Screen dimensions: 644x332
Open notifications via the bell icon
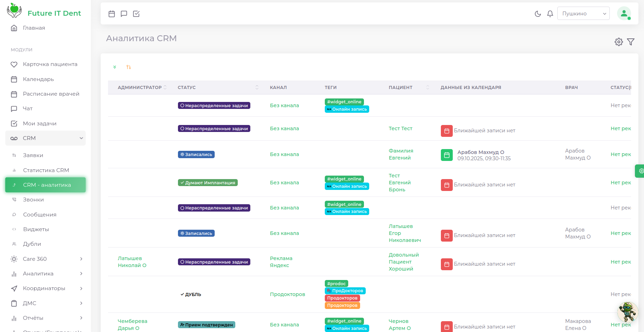pos(550,14)
